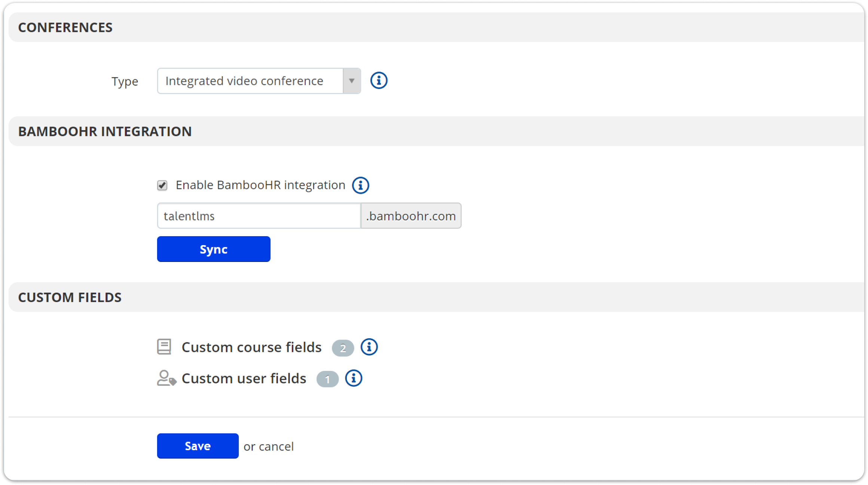
Task: Click the cancel link
Action: (x=276, y=446)
